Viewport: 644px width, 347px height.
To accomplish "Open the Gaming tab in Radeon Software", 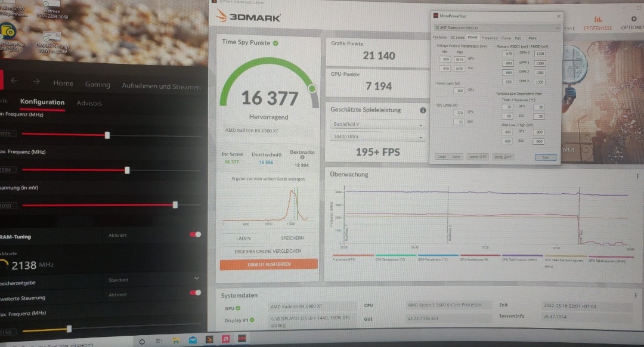I will (x=97, y=85).
